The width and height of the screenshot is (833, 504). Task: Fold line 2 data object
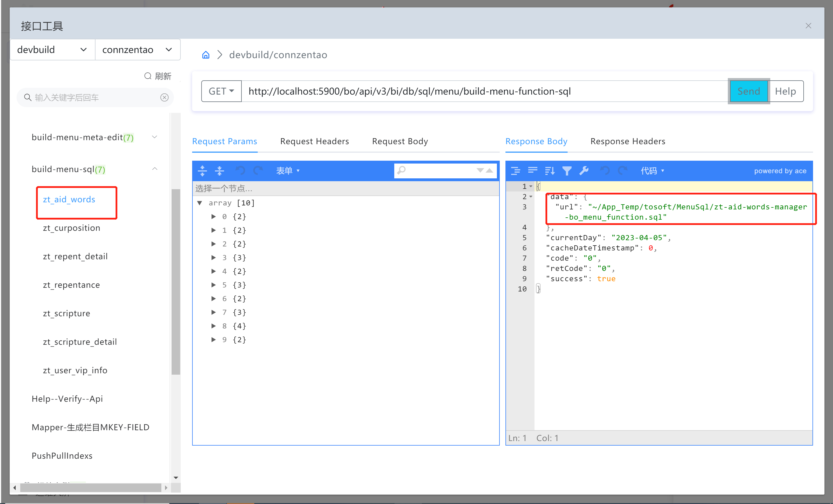click(x=531, y=196)
